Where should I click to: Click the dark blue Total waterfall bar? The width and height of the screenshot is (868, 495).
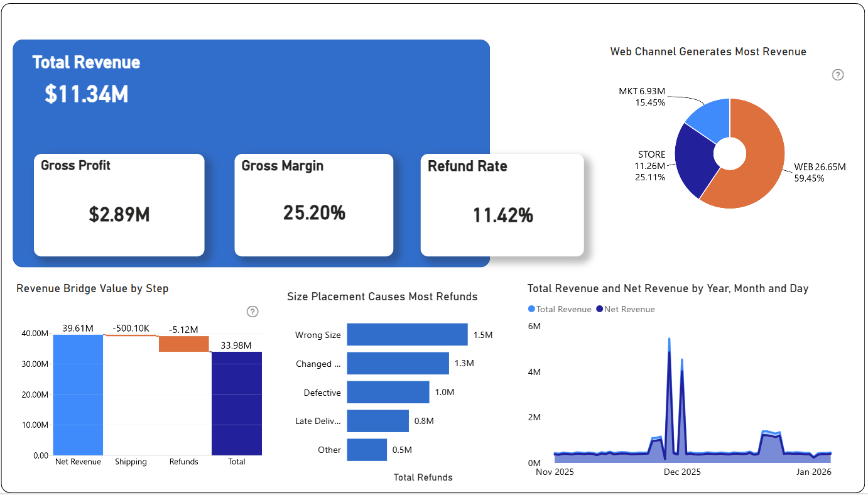[x=237, y=403]
